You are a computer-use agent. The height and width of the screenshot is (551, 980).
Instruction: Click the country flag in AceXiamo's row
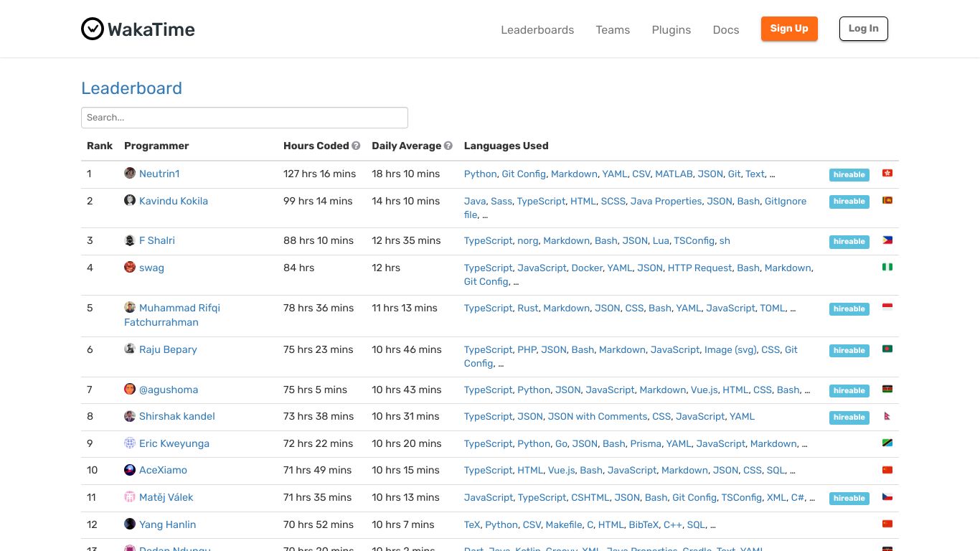887,470
